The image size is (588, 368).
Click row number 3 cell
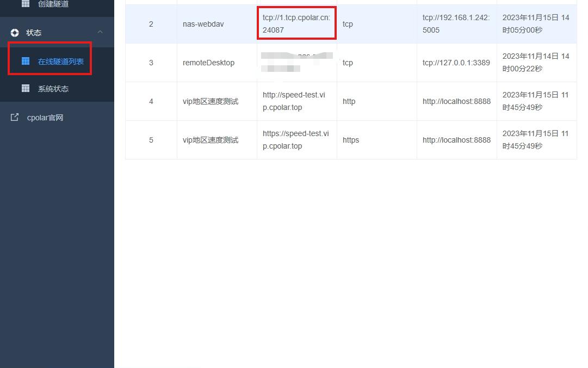pos(151,63)
